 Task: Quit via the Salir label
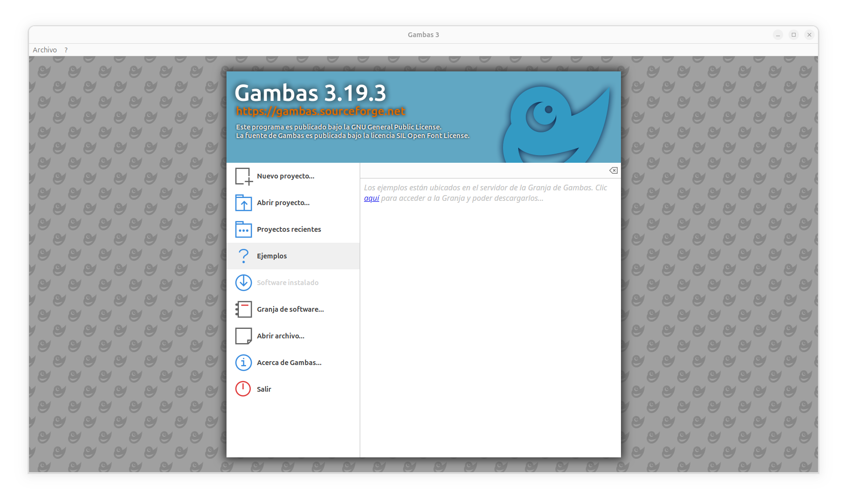click(x=264, y=389)
